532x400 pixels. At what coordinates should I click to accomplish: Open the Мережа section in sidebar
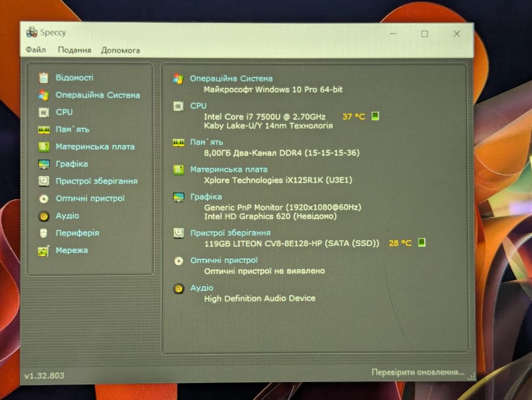pyautogui.click(x=72, y=251)
